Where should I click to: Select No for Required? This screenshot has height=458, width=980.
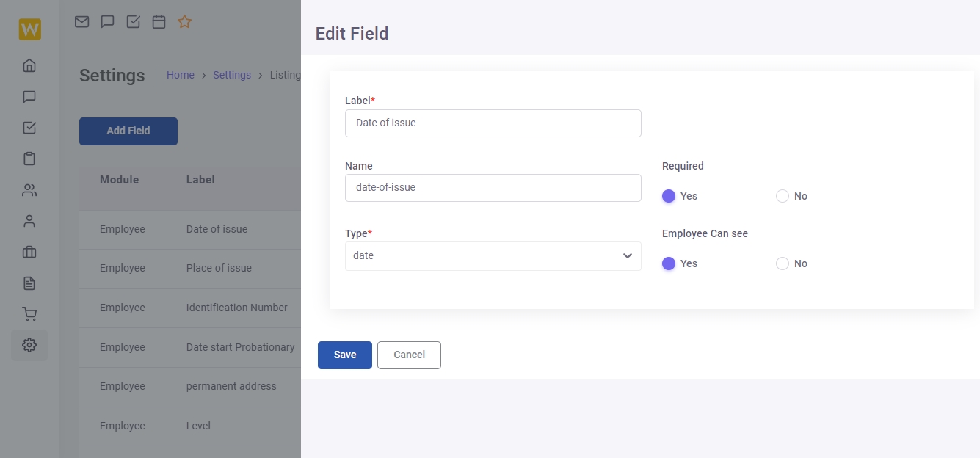pyautogui.click(x=783, y=196)
